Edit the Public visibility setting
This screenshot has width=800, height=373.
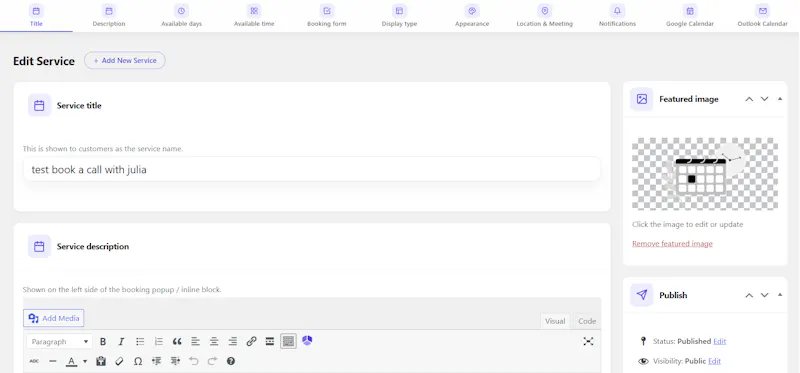pyautogui.click(x=714, y=361)
